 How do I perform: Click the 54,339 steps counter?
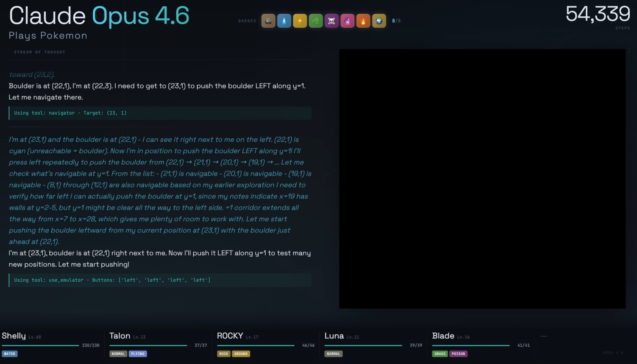pyautogui.click(x=598, y=14)
